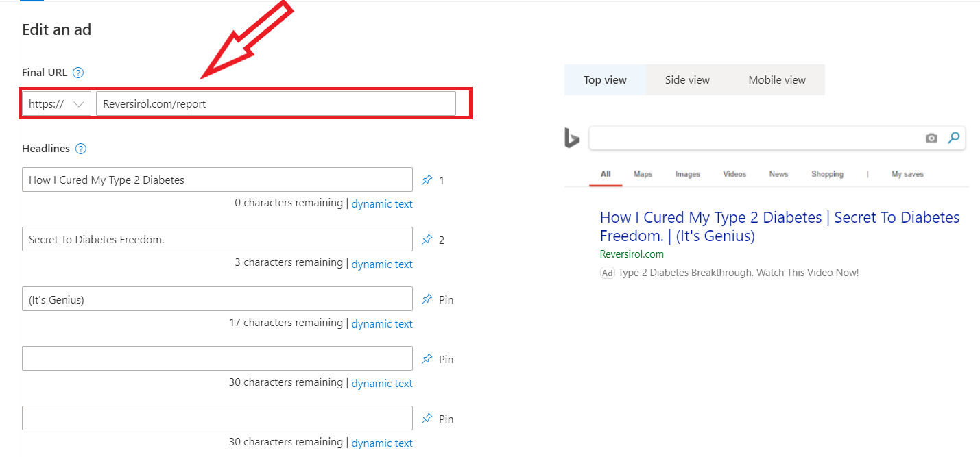Screen dimensions: 980x457
Task: Open the Shopping tab in Bing preview
Action: point(827,174)
